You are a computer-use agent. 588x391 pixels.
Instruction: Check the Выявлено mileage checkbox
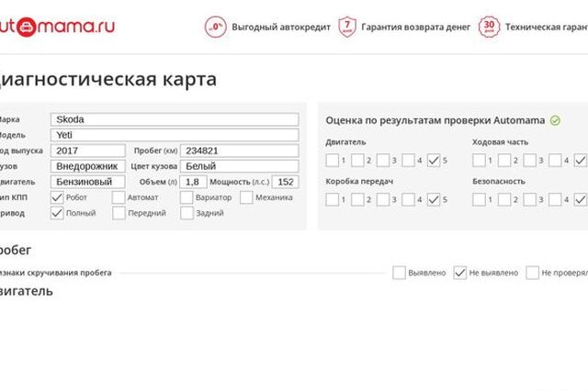click(x=399, y=273)
